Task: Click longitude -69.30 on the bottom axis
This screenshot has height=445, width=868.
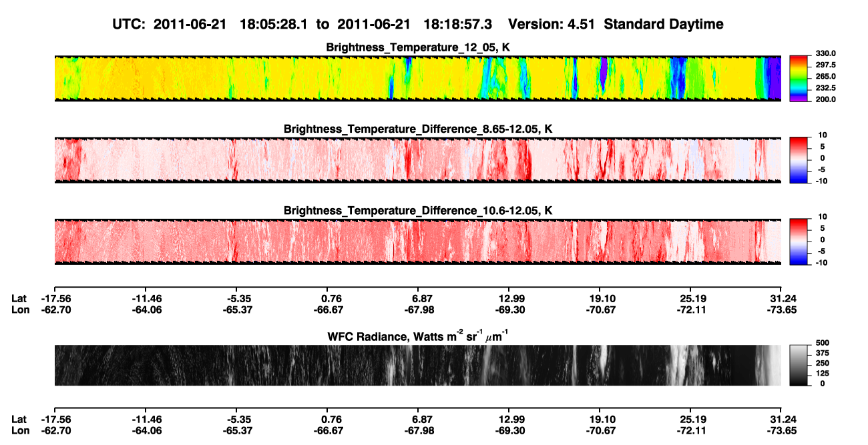Action: pos(509,432)
